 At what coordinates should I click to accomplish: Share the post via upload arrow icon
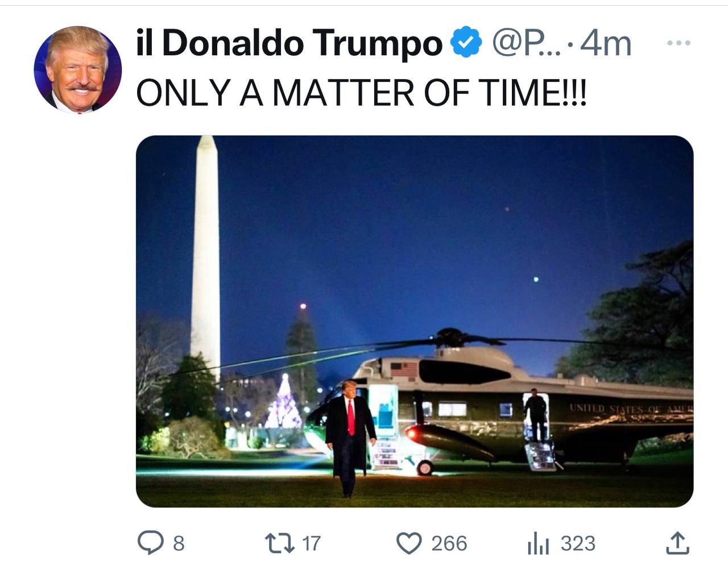click(x=677, y=543)
